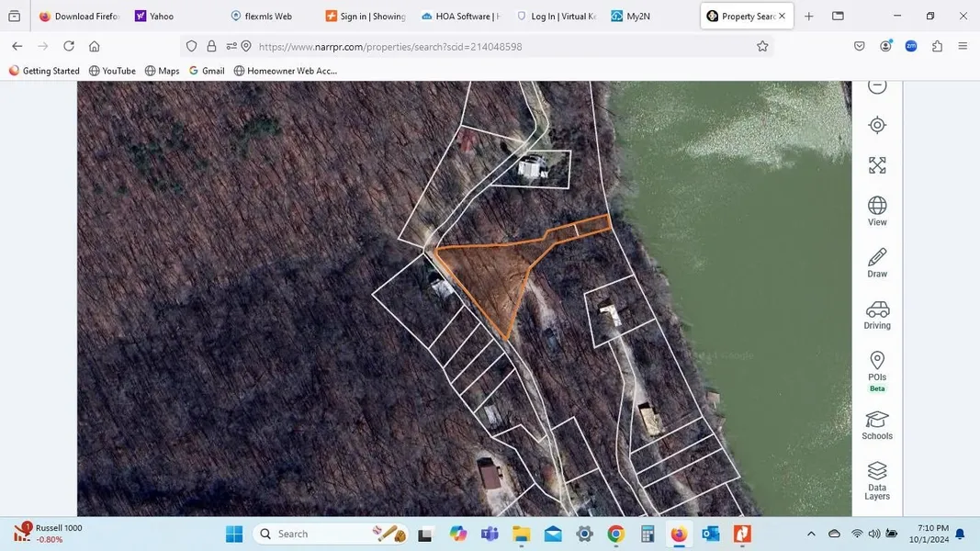This screenshot has height=551, width=980.
Task: Reload the current page
Action: 69,46
